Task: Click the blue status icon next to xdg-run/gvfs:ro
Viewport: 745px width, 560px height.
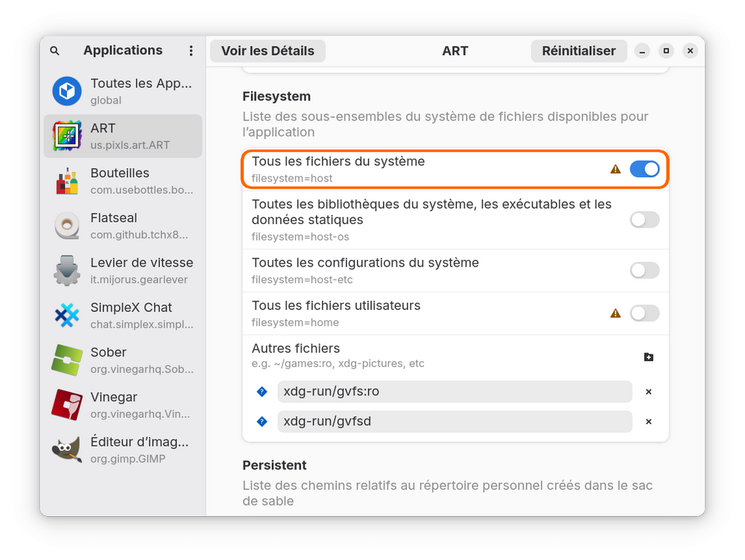Action: click(261, 392)
